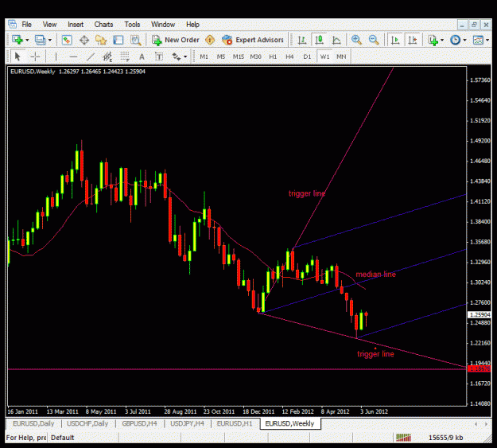This screenshot has height=448, width=497.
Task: Open the Periods clock icon
Action: pos(455,40)
